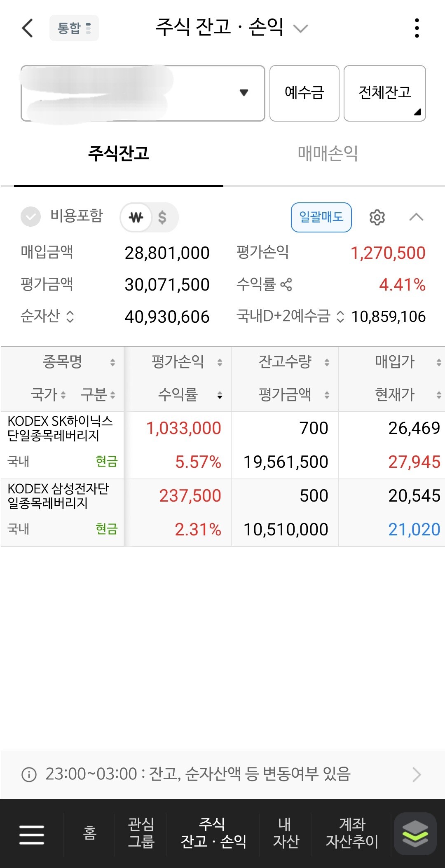Tap the green layers icon
This screenshot has height=868, width=445.
click(x=415, y=833)
